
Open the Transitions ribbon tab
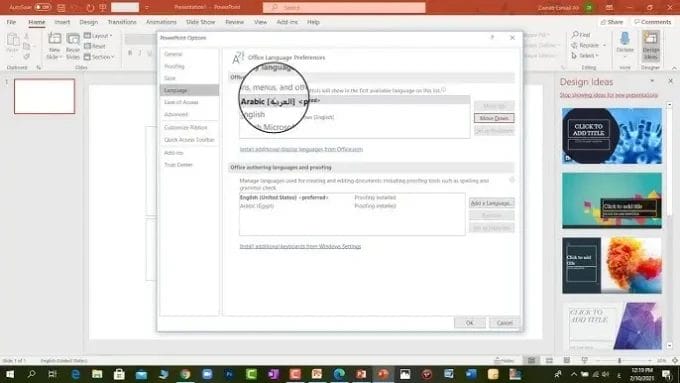pyautogui.click(x=122, y=22)
